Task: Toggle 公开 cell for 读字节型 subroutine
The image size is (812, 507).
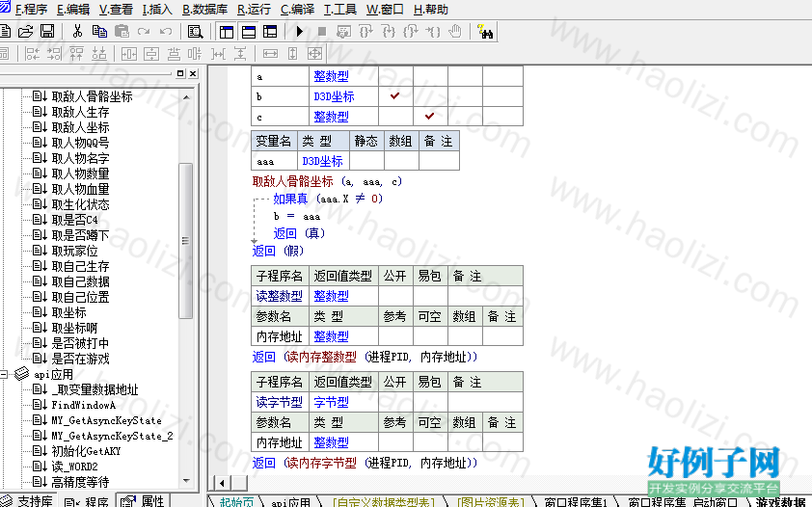Action: click(395, 402)
